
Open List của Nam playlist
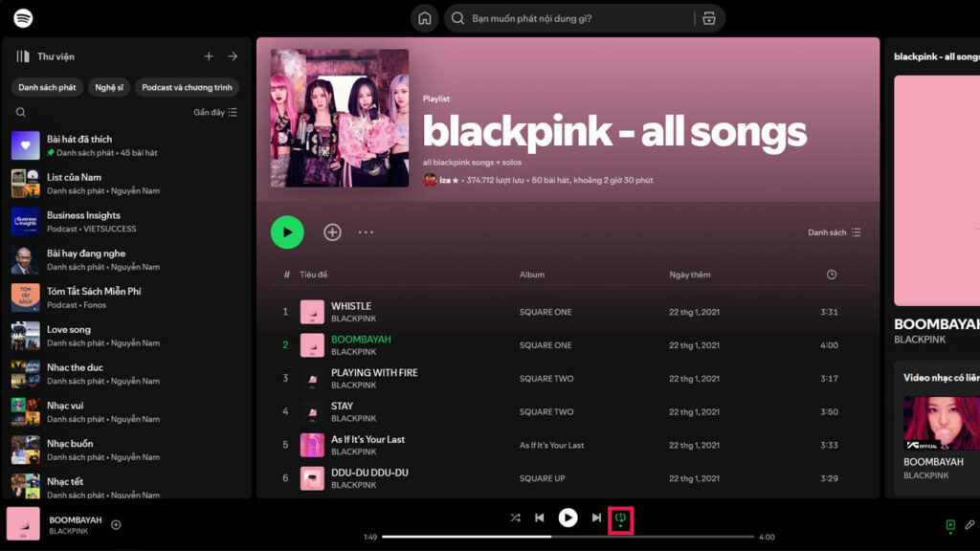tap(125, 184)
